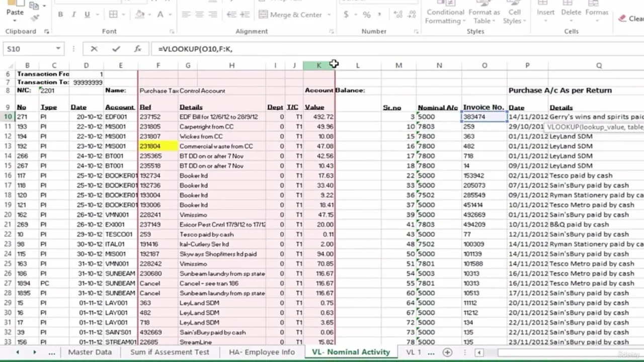644x362 pixels.
Task: Apply the Percent Style format
Action: pos(367,15)
